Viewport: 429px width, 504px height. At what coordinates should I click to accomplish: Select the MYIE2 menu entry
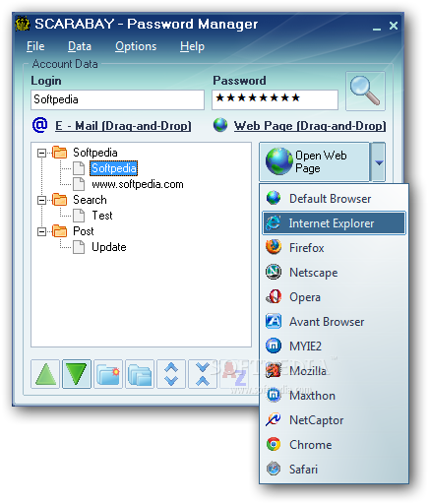click(x=334, y=346)
